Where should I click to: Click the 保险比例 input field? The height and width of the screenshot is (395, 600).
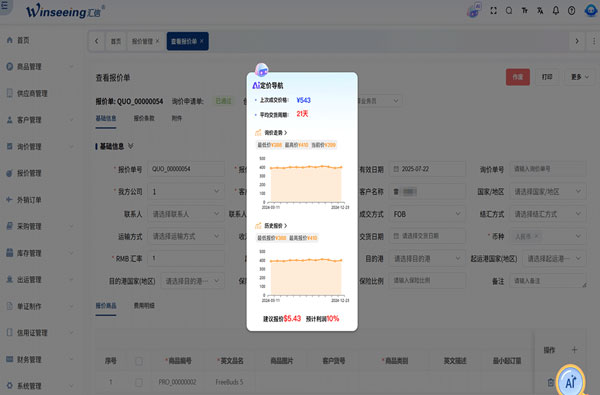(427, 281)
